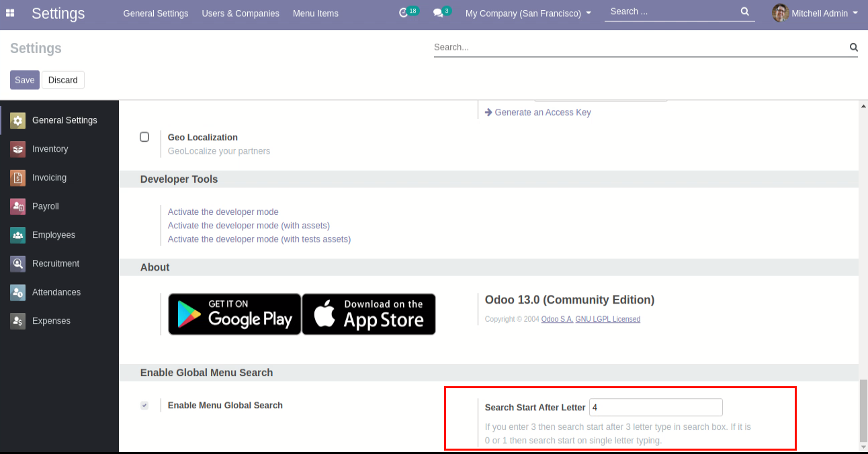
Task: Click the magnifier icon in Settings search bar
Action: [x=853, y=47]
